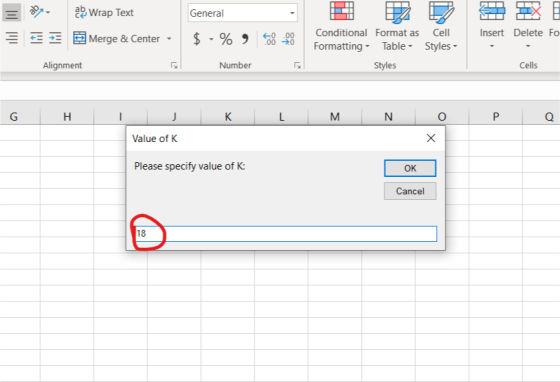Click OK in Value of K dialog
The image size is (560, 382).
[x=410, y=168]
